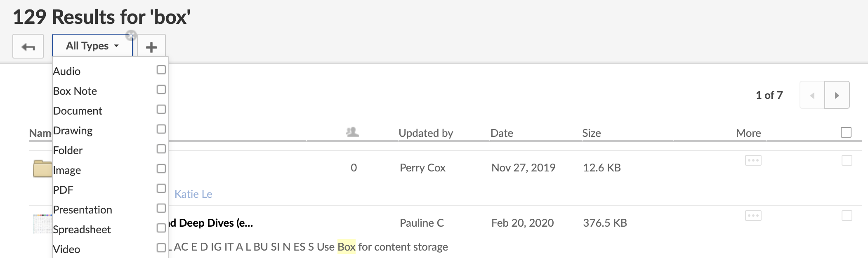
Task: Tick the Spreadsheet type checkbox
Action: pyautogui.click(x=161, y=228)
